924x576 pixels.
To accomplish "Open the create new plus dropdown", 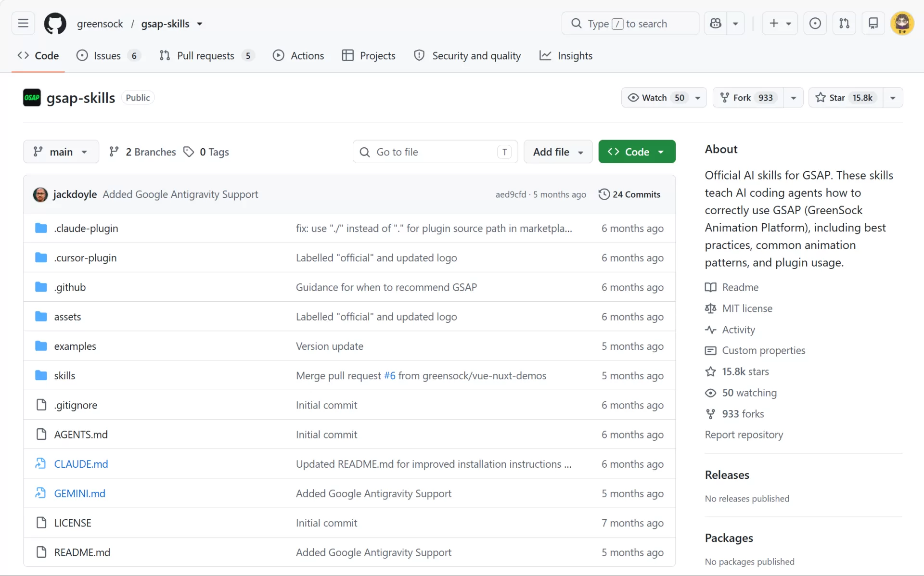I will pos(780,23).
